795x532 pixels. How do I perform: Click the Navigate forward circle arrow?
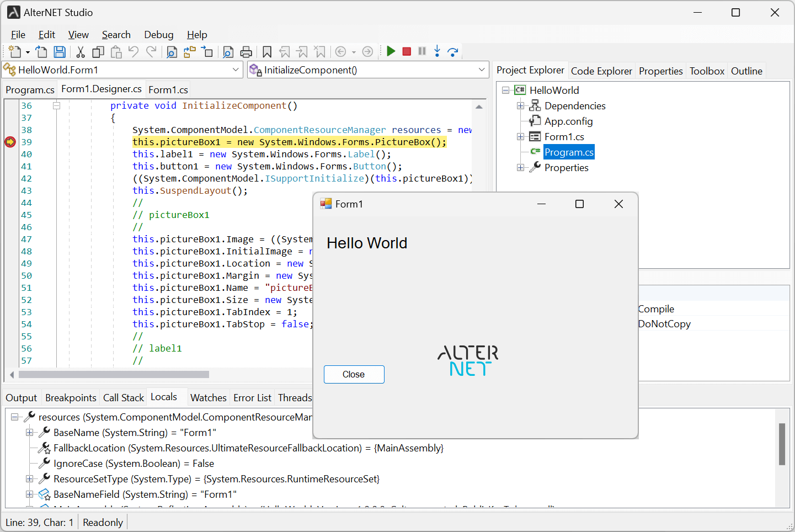367,52
